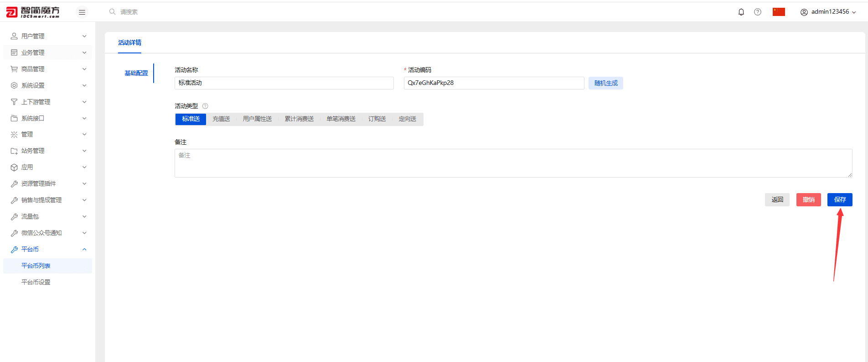Select 单笔消费送 activity type
This screenshot has width=868, height=362.
[x=341, y=119]
